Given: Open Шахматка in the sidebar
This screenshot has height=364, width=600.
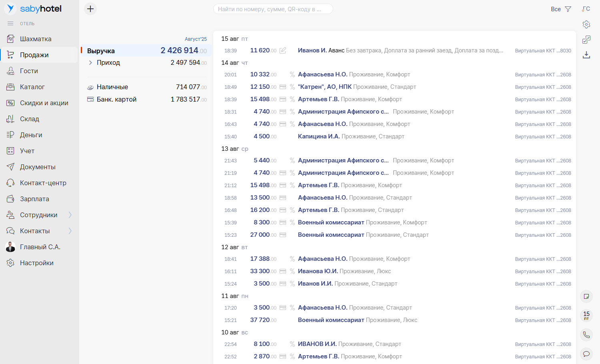Looking at the screenshot, I should coord(36,39).
